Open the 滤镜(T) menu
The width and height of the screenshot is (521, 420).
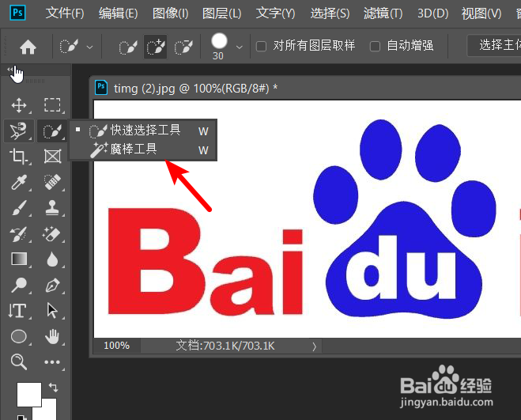pos(383,13)
